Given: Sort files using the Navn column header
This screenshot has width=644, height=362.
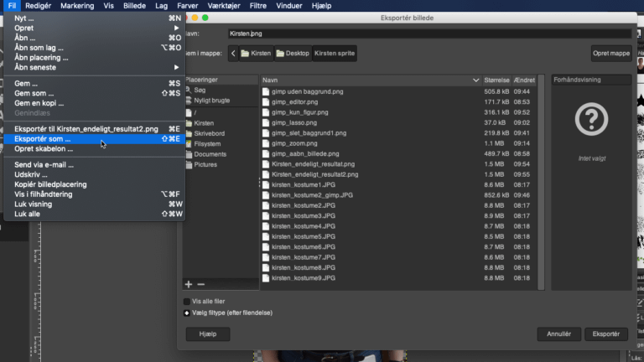Looking at the screenshot, I should (369, 80).
